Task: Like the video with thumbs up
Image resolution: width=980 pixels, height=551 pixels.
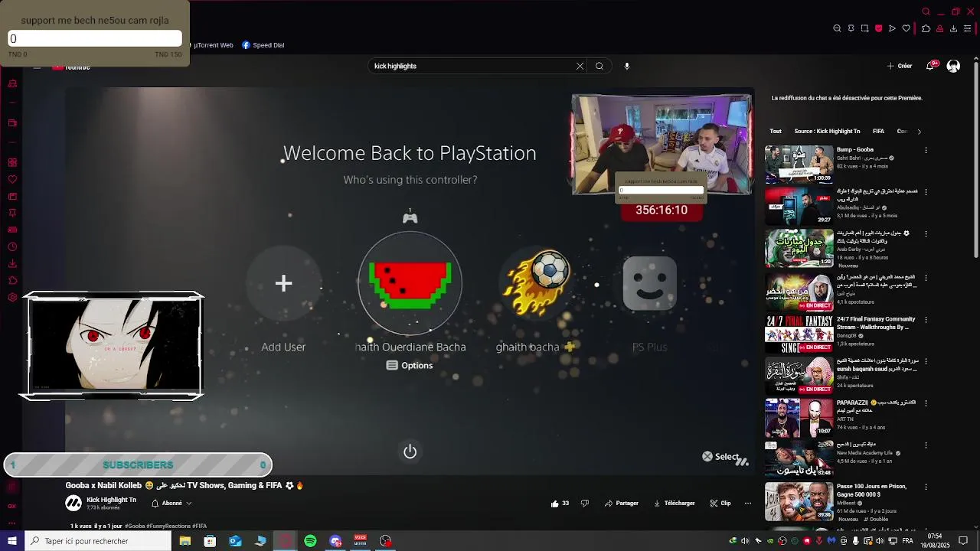Action: tap(560, 504)
